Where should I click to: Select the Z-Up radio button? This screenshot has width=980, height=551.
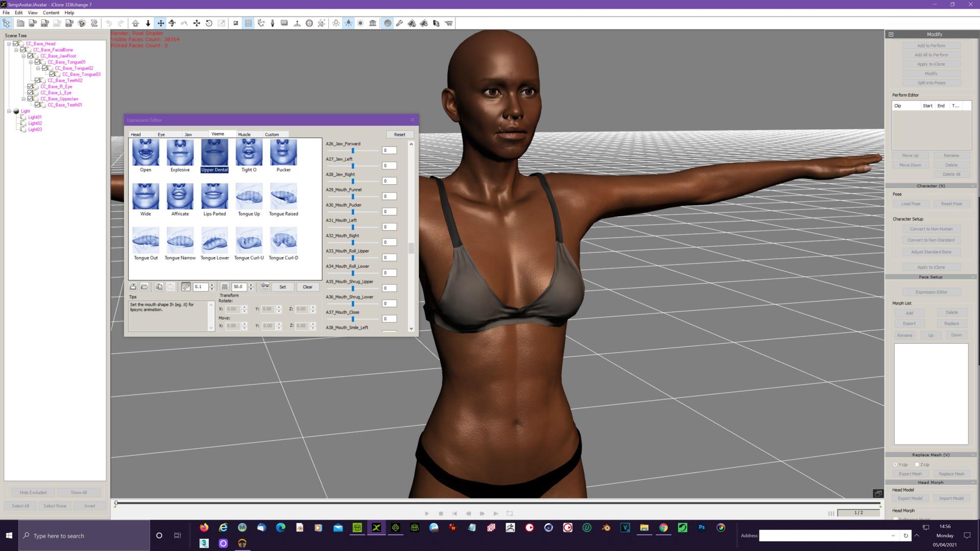917,464
